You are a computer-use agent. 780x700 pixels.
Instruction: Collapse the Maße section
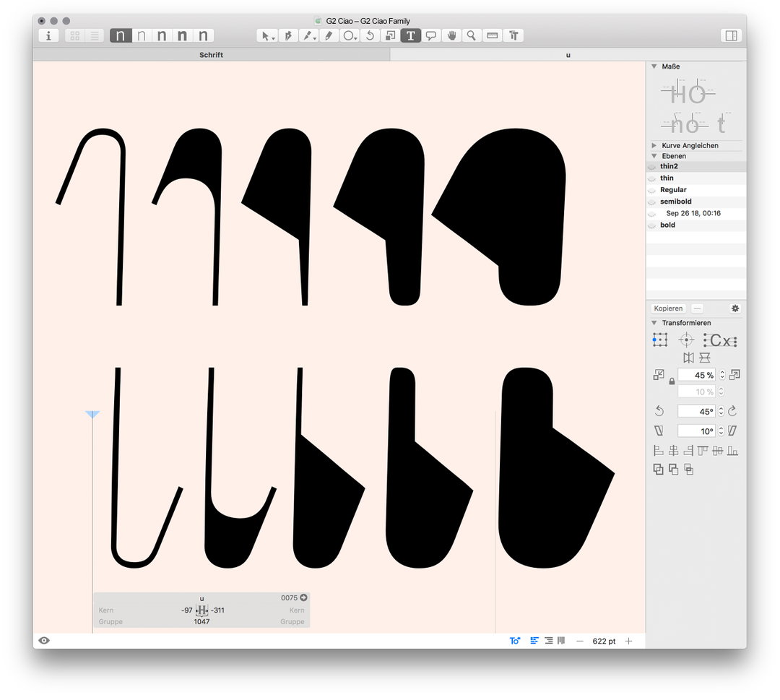point(654,66)
